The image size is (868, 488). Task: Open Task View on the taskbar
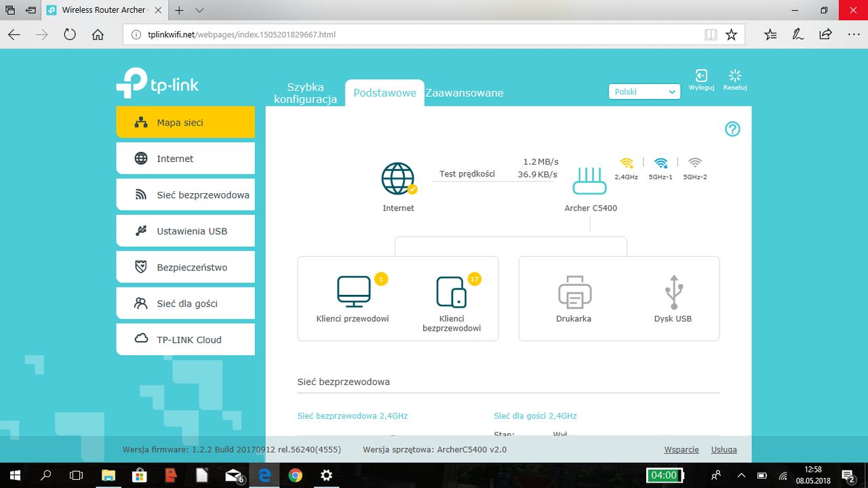click(77, 475)
